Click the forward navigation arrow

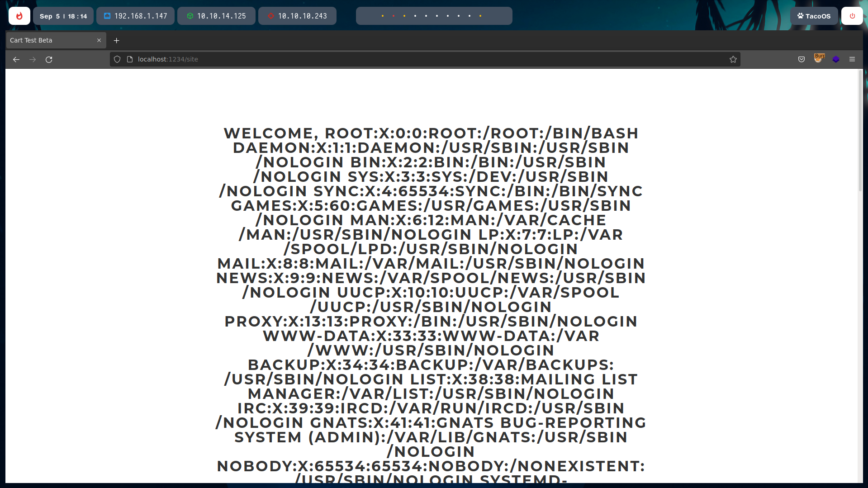point(33,59)
